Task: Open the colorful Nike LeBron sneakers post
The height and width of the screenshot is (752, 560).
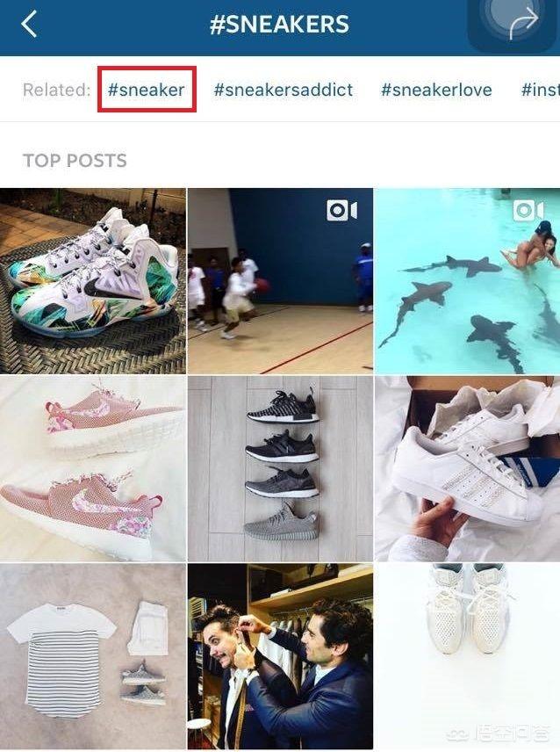Action: tap(93, 280)
